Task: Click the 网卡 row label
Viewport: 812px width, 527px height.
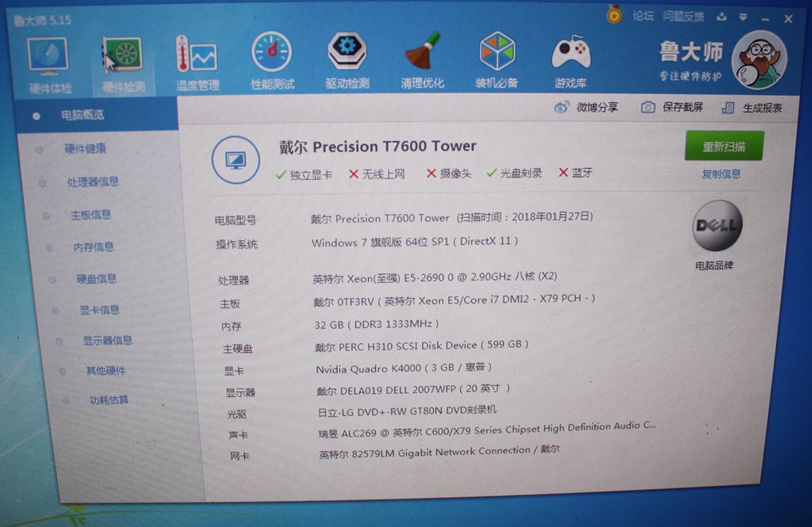Action: [x=239, y=456]
